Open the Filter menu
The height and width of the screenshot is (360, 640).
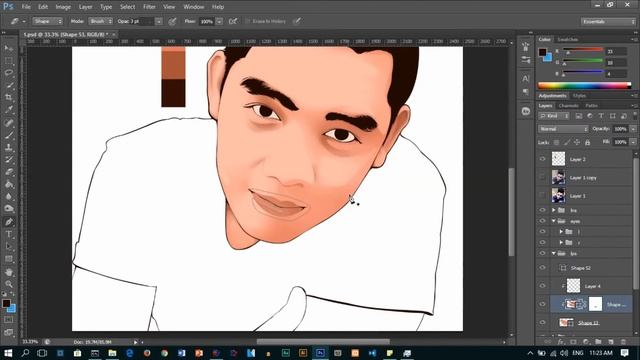click(149, 7)
